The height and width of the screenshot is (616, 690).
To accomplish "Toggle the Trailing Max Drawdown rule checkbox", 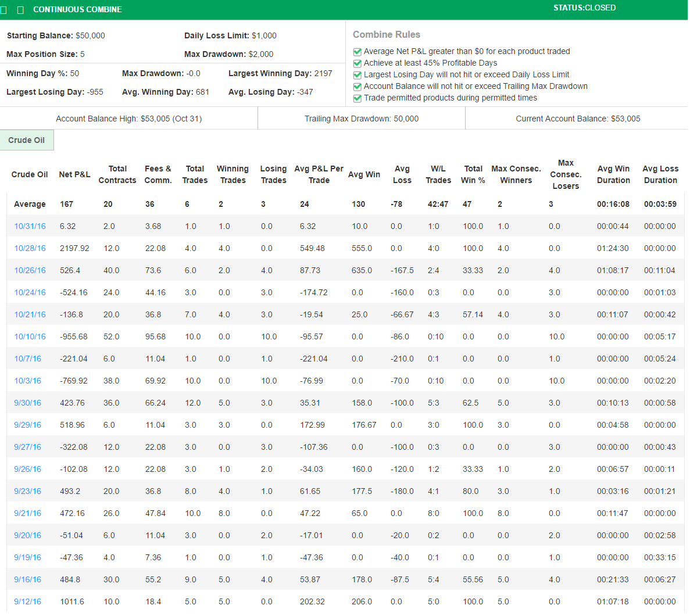I will pos(357,87).
